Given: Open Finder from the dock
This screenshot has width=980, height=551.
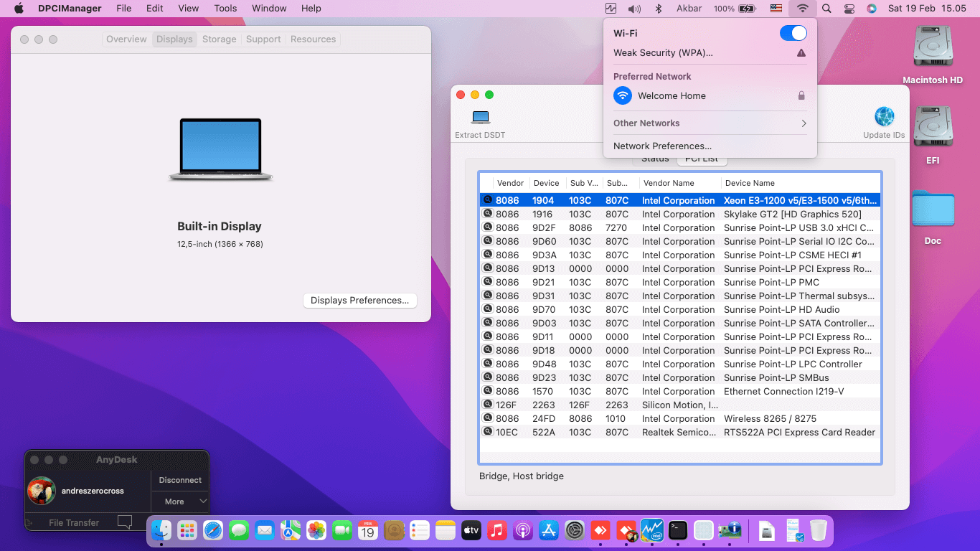Looking at the screenshot, I should pos(161,530).
